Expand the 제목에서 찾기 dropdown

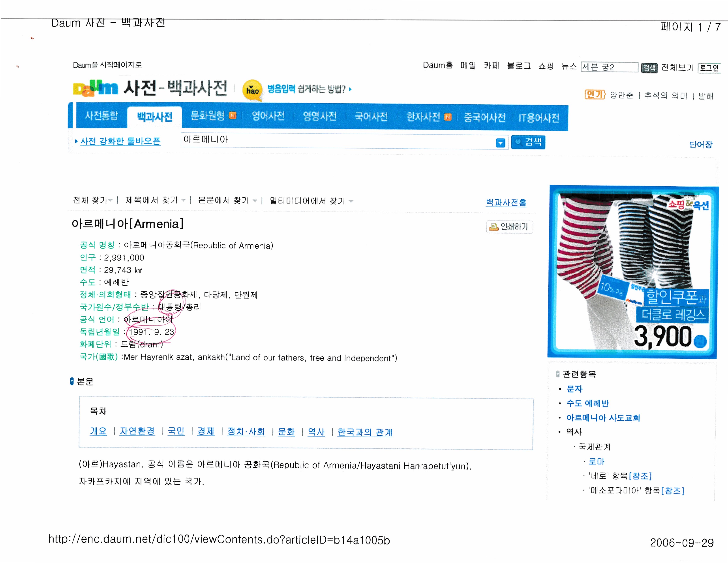183,200
